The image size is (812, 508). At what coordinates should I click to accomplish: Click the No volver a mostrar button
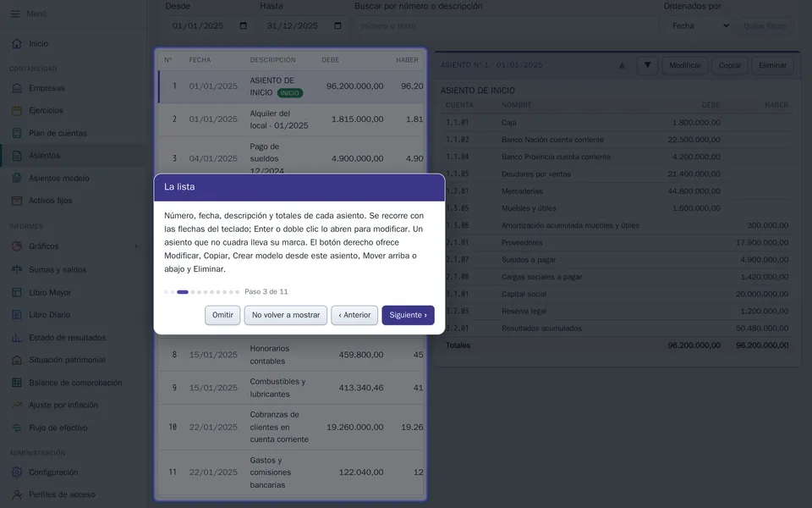click(x=286, y=315)
